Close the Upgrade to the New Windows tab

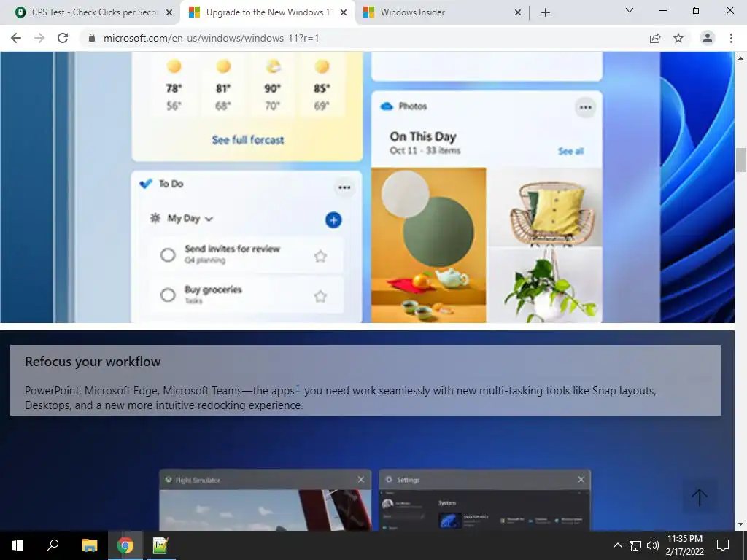tap(344, 12)
